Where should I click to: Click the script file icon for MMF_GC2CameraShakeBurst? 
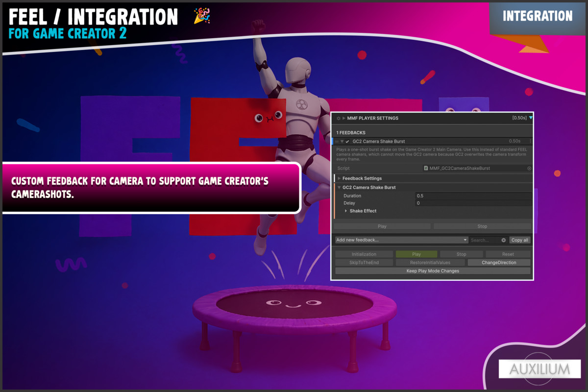426,168
